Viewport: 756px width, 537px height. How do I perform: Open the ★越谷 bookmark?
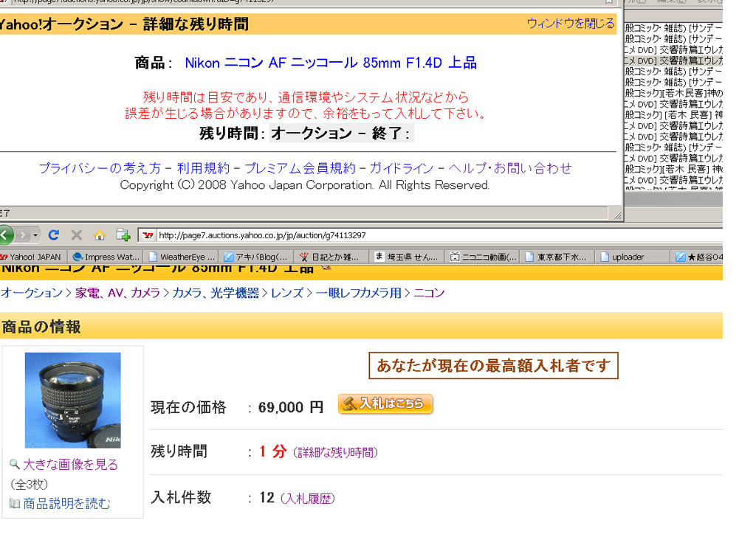click(x=698, y=257)
